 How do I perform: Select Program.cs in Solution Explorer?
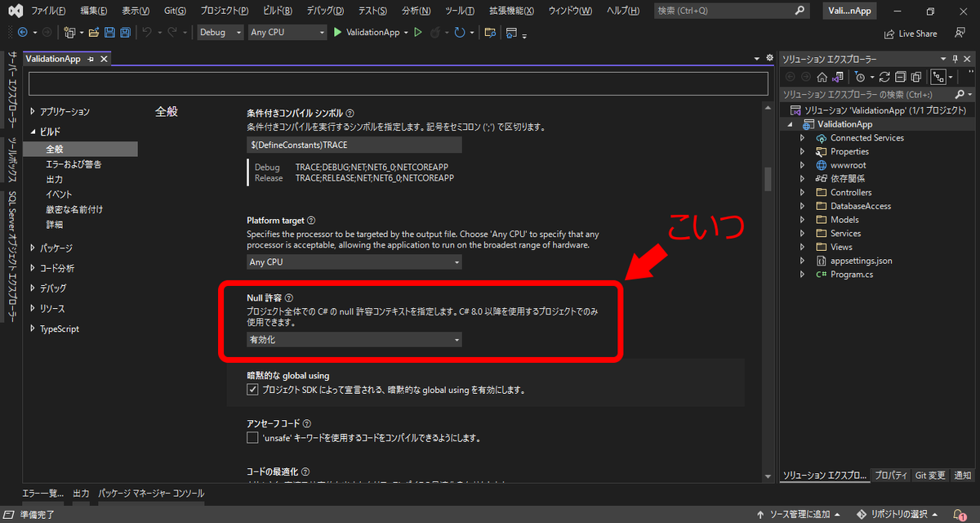[x=852, y=275]
